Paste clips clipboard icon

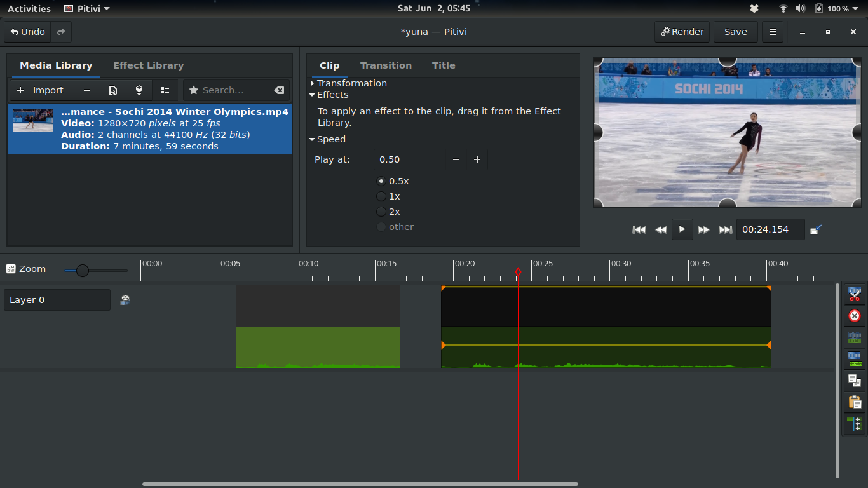coord(855,402)
